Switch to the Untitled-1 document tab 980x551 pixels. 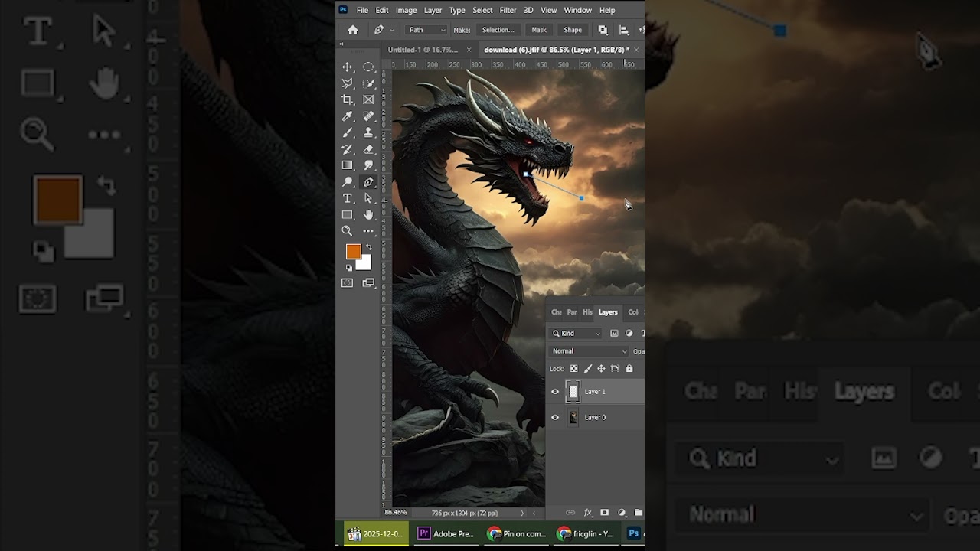[x=423, y=50]
